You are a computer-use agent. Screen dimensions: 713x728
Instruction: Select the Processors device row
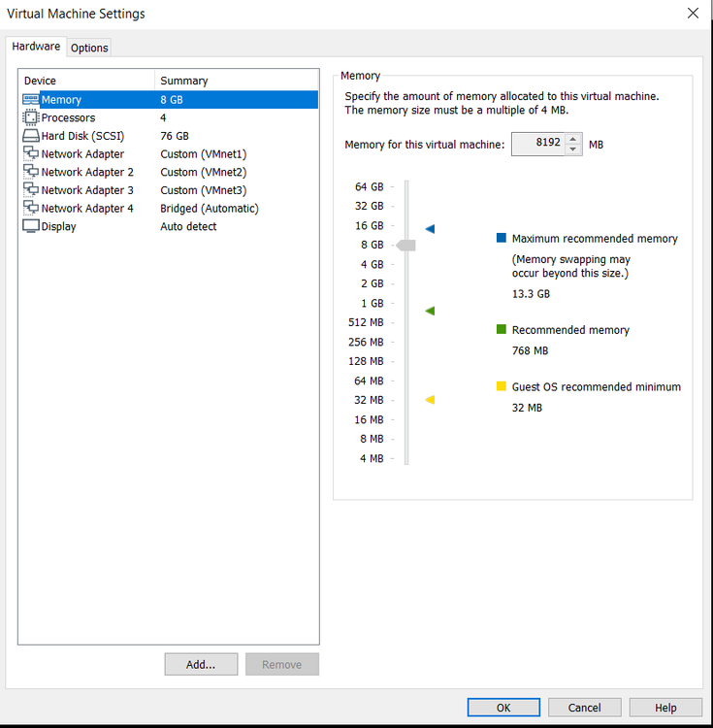[x=170, y=117]
